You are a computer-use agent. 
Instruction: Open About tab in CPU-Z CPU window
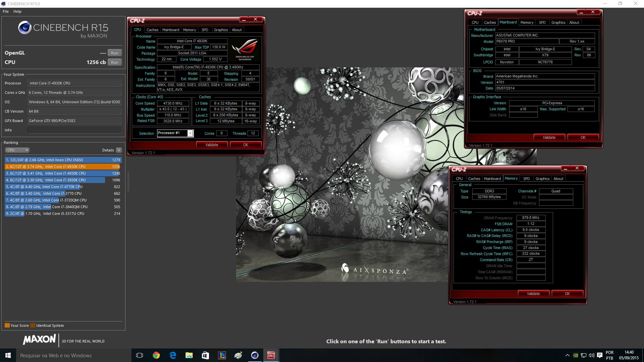pos(237,30)
